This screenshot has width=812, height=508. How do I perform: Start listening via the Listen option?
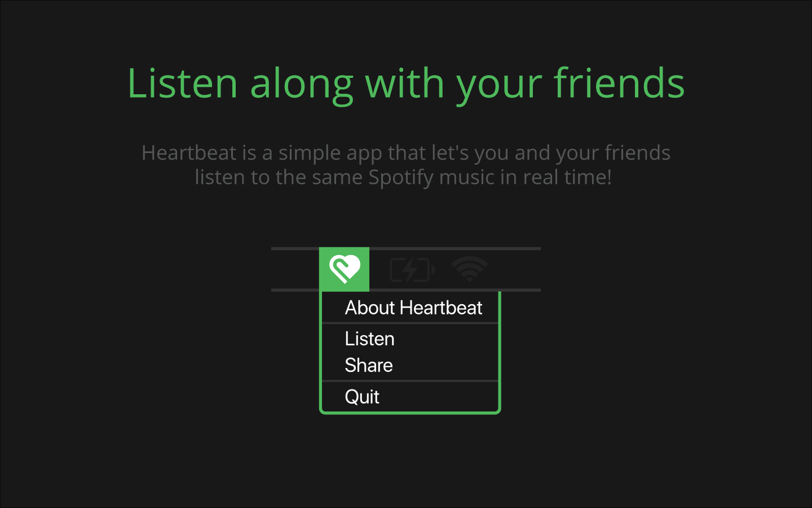tap(369, 338)
